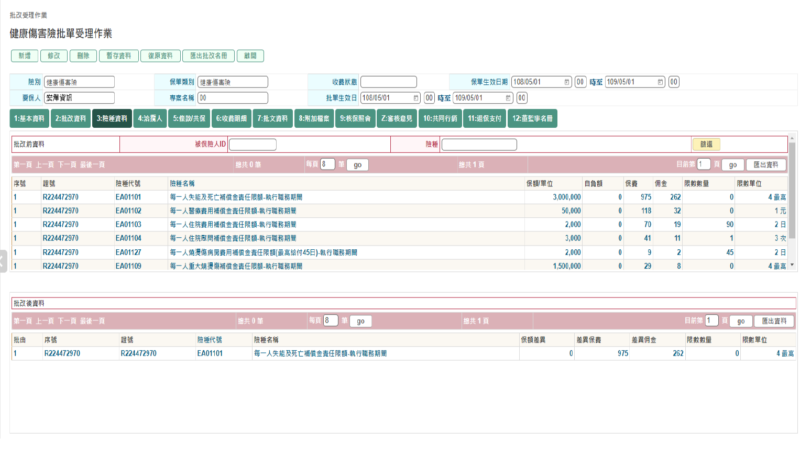Click go beside rows-per-page in upper grid
The image size is (800, 454).
[x=357, y=165]
